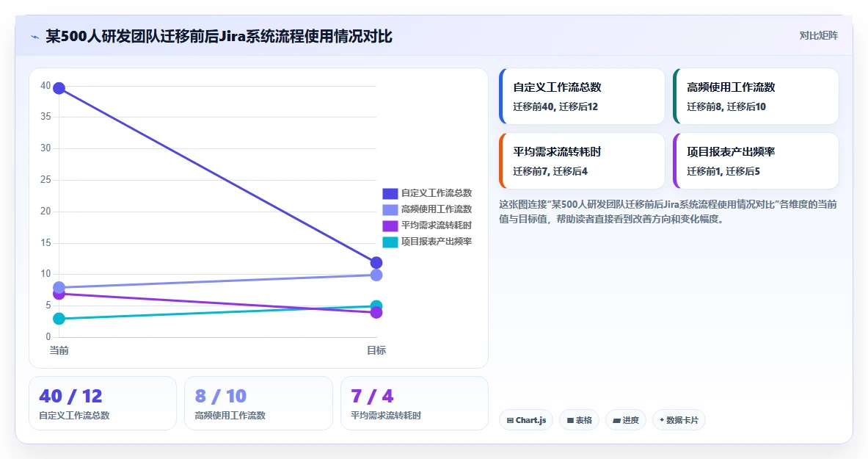Screen dimensions: 868x459
Task: Click legend text 高频使用工作流数
Action: (x=437, y=209)
